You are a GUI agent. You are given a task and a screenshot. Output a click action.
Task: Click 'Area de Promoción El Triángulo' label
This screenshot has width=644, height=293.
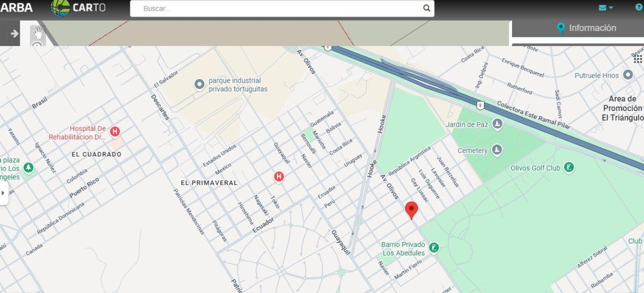[x=623, y=108]
